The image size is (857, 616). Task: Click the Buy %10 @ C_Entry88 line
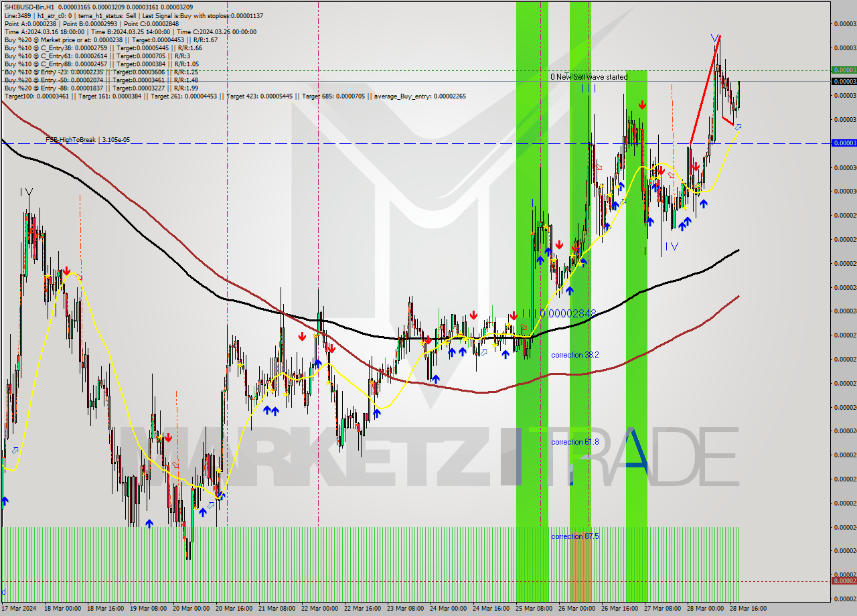coord(100,64)
